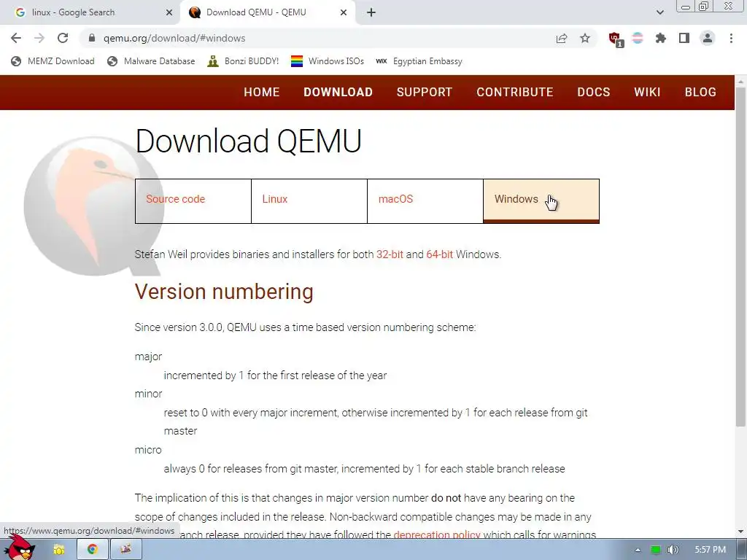The width and height of the screenshot is (747, 560).
Task: Open the third taskbar application icon
Action: pyautogui.click(x=125, y=550)
